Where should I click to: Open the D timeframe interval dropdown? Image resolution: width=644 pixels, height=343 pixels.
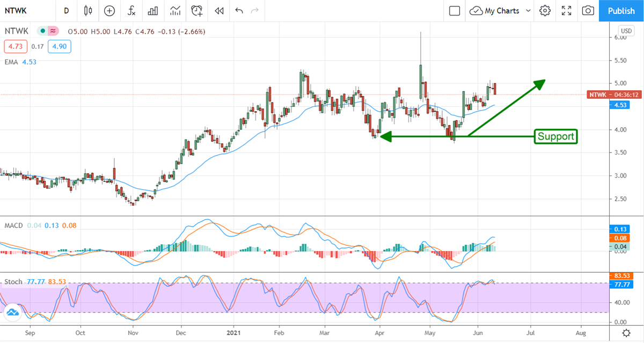point(66,11)
